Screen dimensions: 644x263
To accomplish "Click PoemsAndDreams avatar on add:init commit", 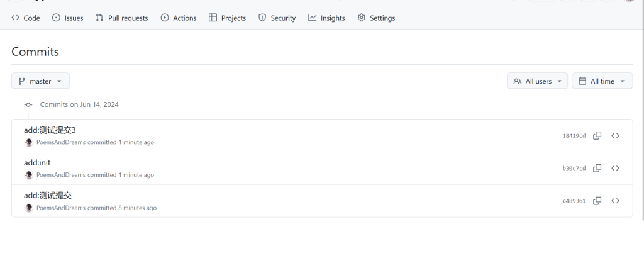I will click(28, 175).
